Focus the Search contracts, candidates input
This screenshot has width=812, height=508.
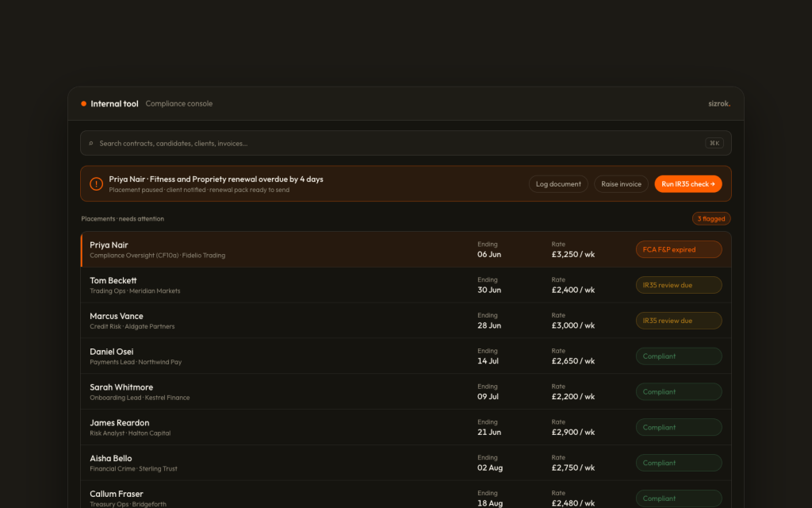click(405, 143)
